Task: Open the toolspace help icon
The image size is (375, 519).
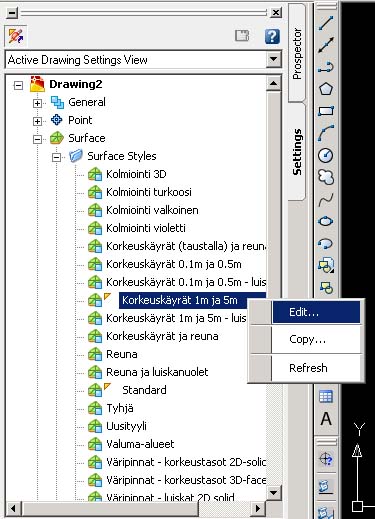Action: coord(272,36)
